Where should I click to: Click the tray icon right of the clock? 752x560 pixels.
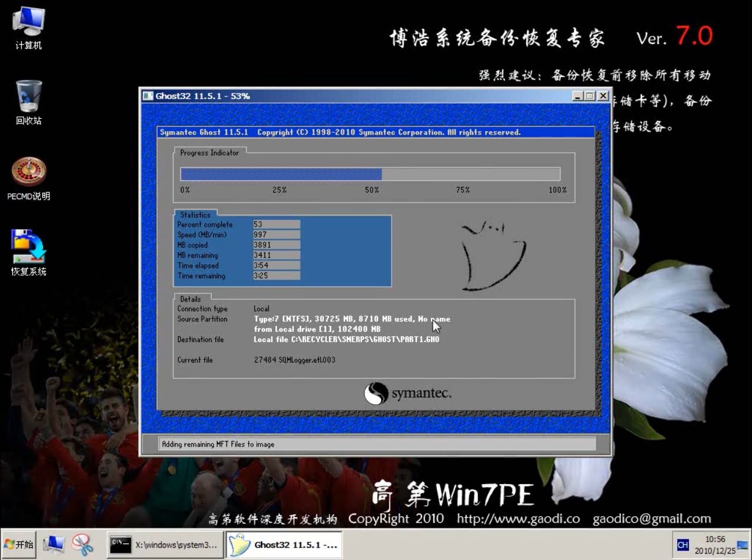(743, 545)
